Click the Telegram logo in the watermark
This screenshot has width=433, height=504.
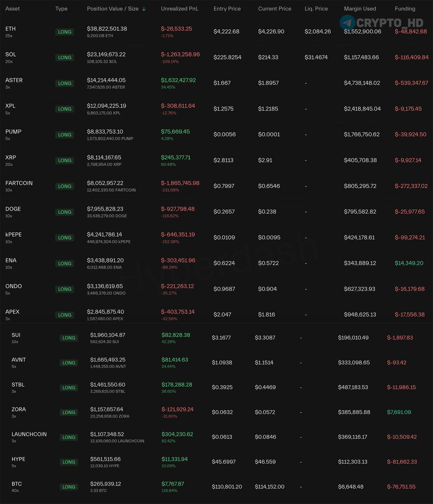[347, 23]
